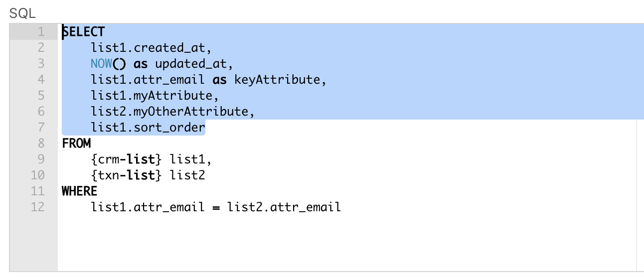Click line number 8 in gutter
Viewport: 644px width, 278px height.
coord(41,143)
